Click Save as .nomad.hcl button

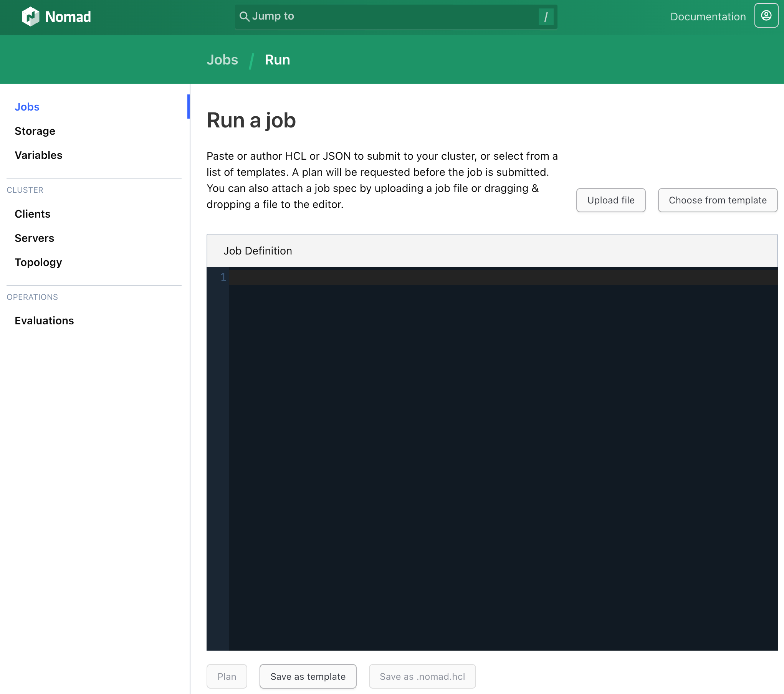pos(422,676)
